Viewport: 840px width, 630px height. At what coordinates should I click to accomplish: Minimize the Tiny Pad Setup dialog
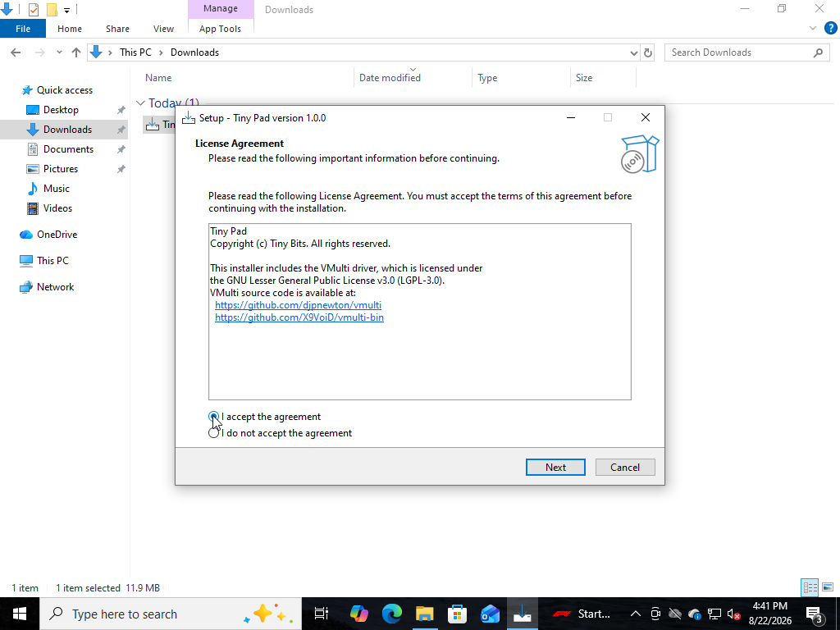571,118
